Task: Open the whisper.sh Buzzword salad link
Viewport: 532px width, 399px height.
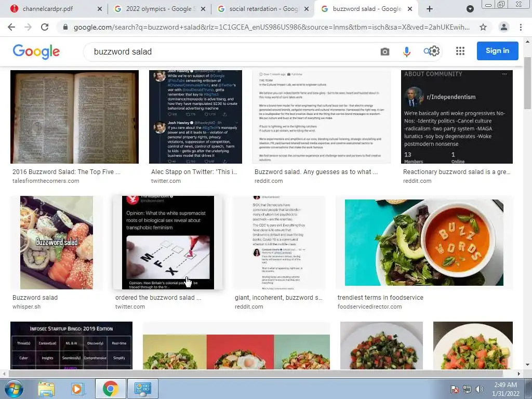Action: [x=35, y=298]
